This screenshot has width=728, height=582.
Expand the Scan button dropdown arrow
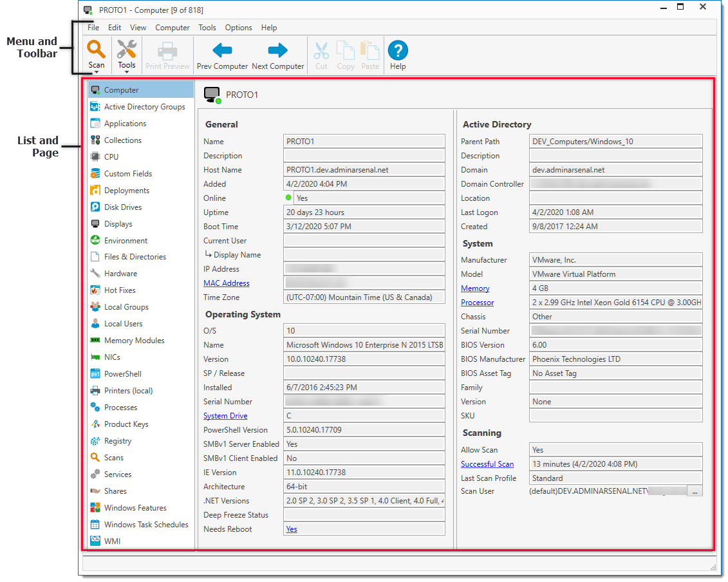(97, 73)
